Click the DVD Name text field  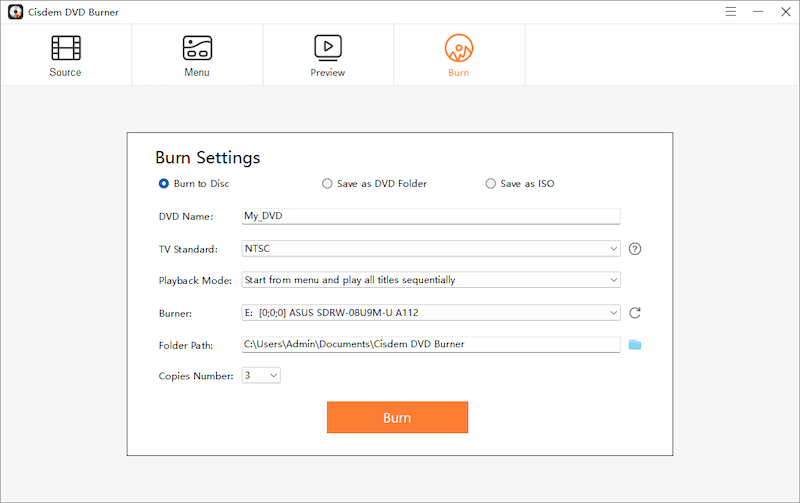(x=431, y=216)
